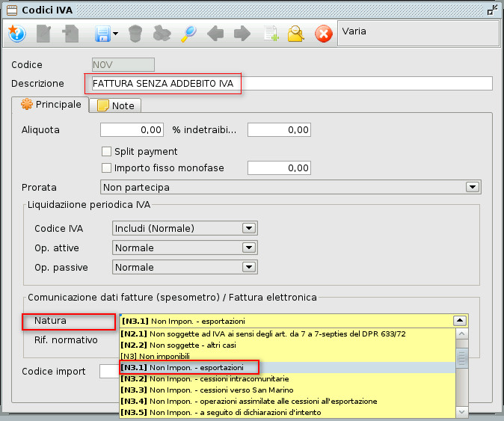The height and width of the screenshot is (421, 504).
Task: Click the Natura list scroll up arrow
Action: pos(462,334)
